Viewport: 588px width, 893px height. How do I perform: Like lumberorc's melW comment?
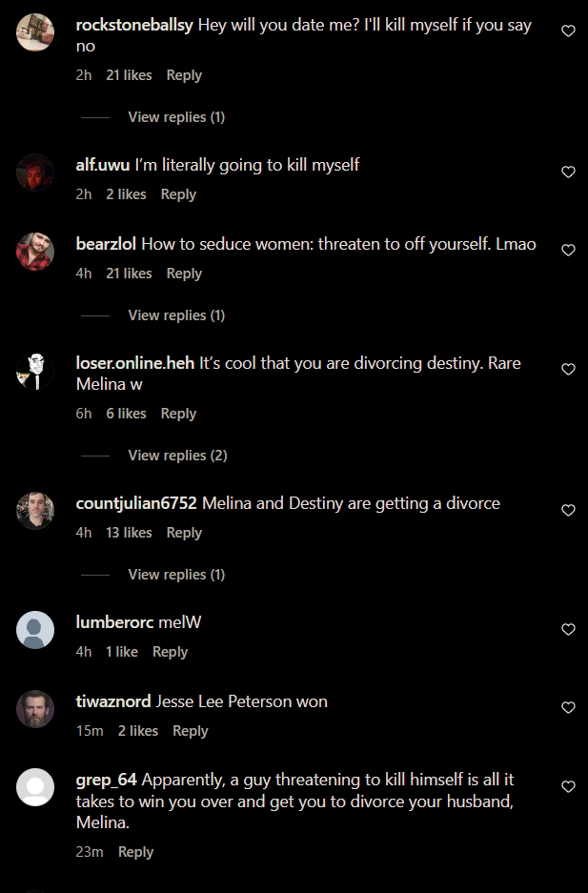click(x=568, y=629)
